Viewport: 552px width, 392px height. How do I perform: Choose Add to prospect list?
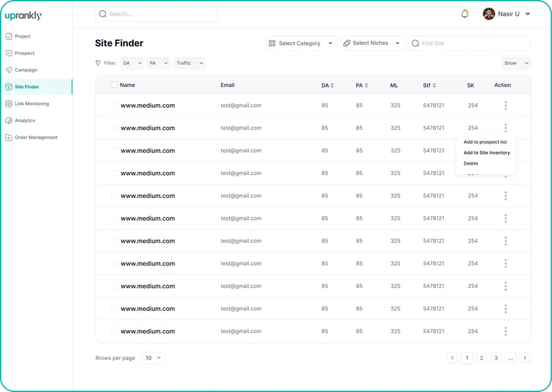[485, 142]
